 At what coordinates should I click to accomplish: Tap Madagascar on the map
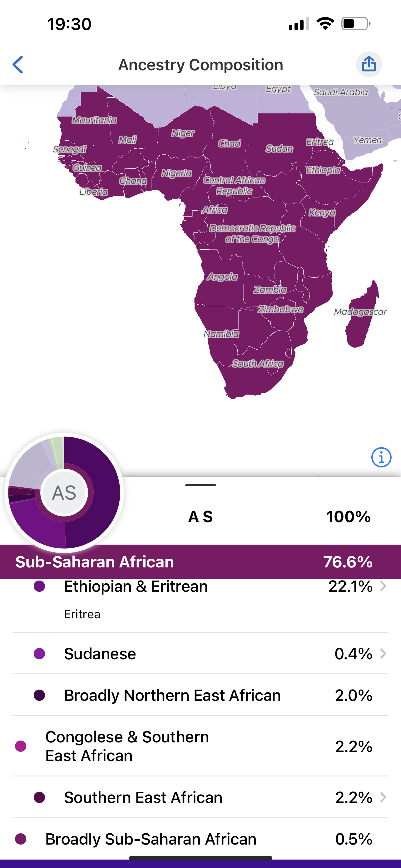click(360, 312)
